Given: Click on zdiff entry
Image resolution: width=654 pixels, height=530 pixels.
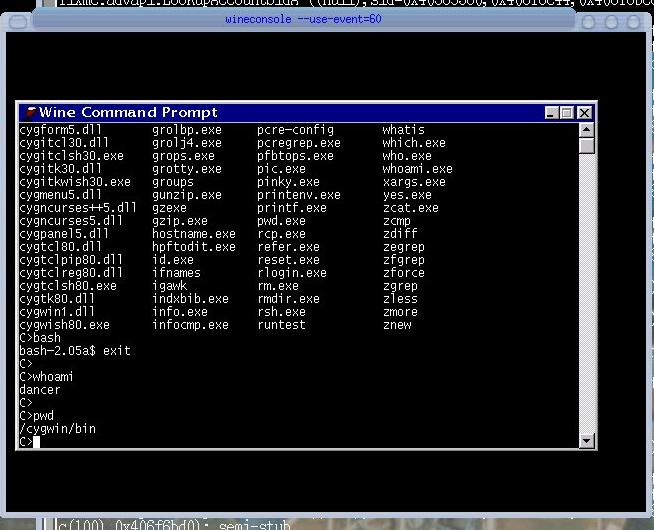Looking at the screenshot, I should (400, 234).
